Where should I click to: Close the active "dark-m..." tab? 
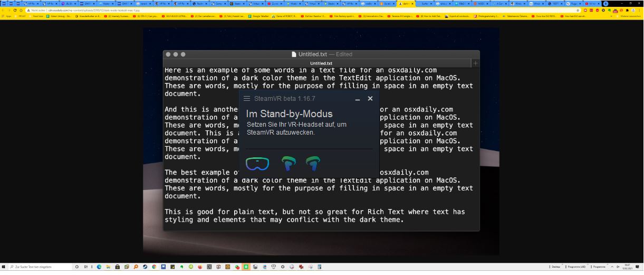[x=412, y=4]
